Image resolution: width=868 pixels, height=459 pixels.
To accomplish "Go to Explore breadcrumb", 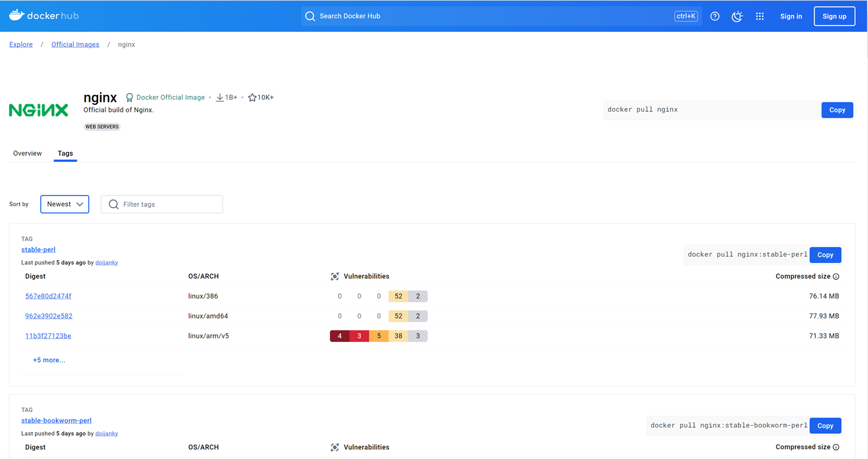I will click(21, 44).
